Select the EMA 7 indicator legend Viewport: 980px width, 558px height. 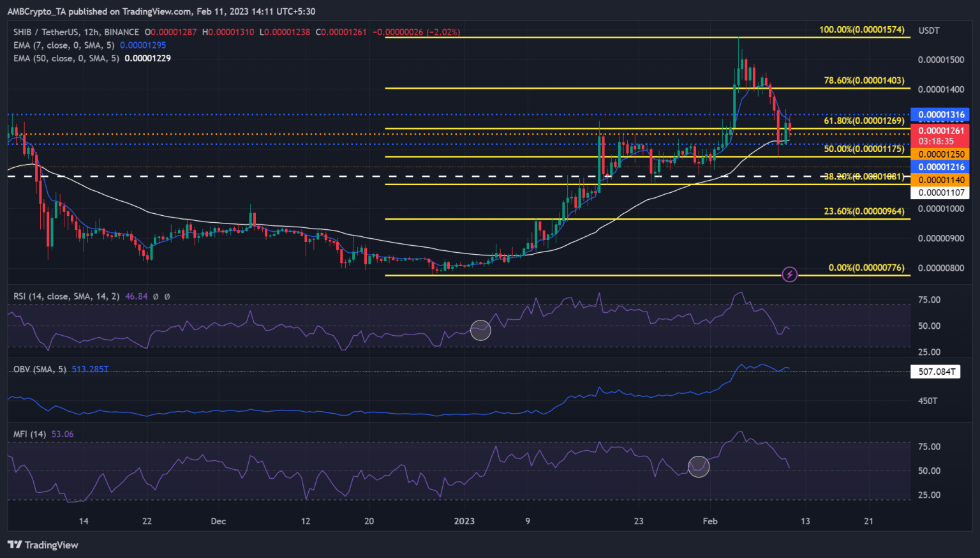tap(64, 45)
